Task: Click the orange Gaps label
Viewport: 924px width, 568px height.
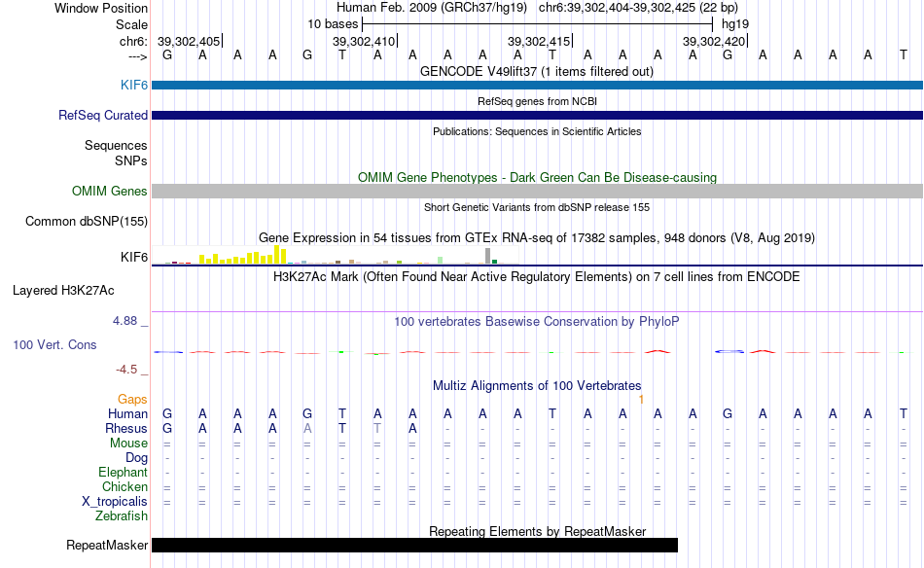Action: [x=132, y=400]
